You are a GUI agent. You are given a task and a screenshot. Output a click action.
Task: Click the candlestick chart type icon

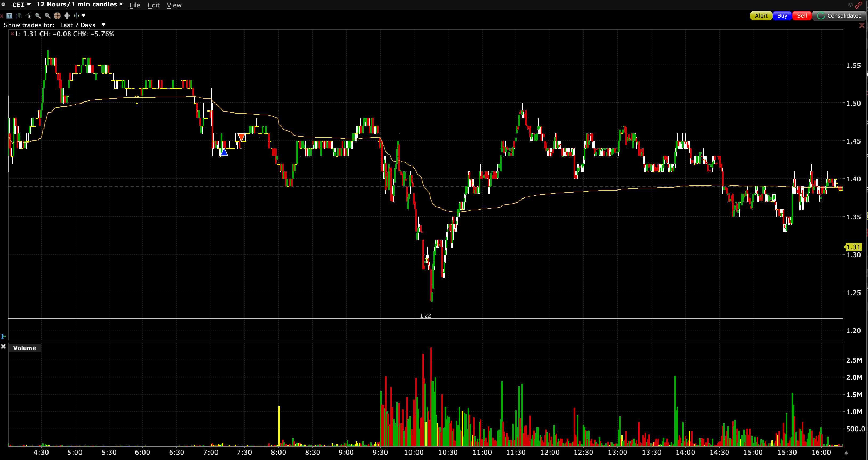pos(19,15)
